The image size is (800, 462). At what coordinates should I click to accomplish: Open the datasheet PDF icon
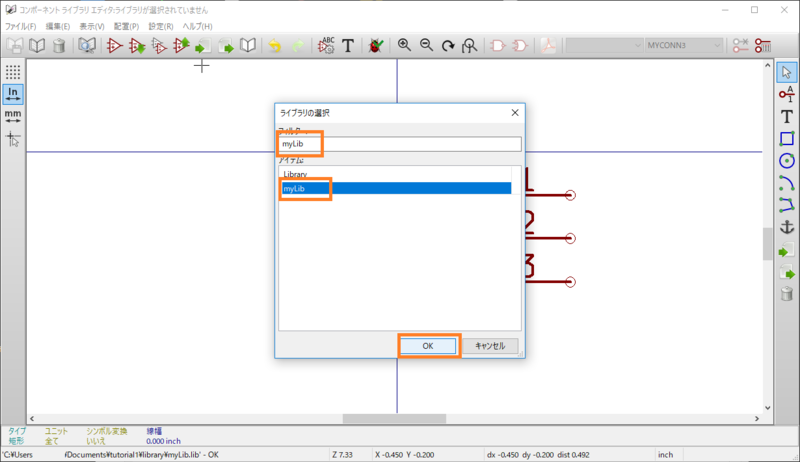pyautogui.click(x=548, y=45)
